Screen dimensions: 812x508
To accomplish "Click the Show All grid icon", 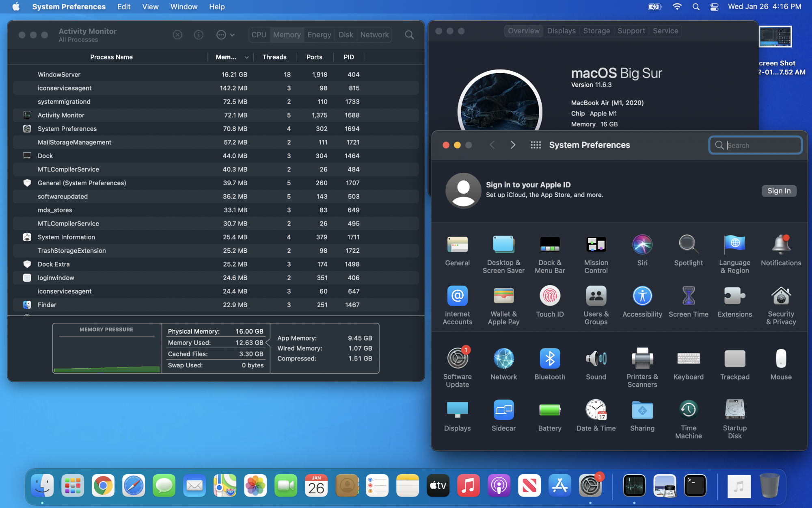I will [536, 145].
